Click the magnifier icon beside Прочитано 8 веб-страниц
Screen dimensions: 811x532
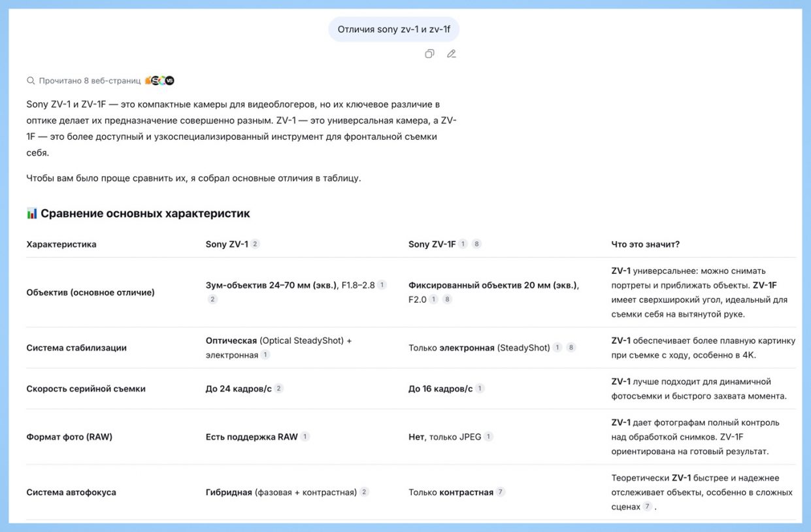tap(30, 80)
